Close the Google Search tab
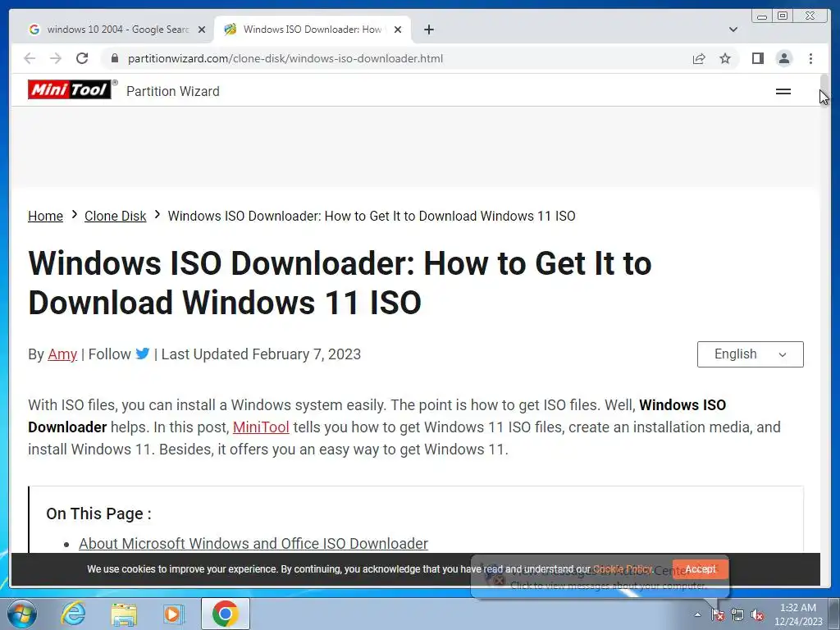840x630 pixels. pos(202,30)
